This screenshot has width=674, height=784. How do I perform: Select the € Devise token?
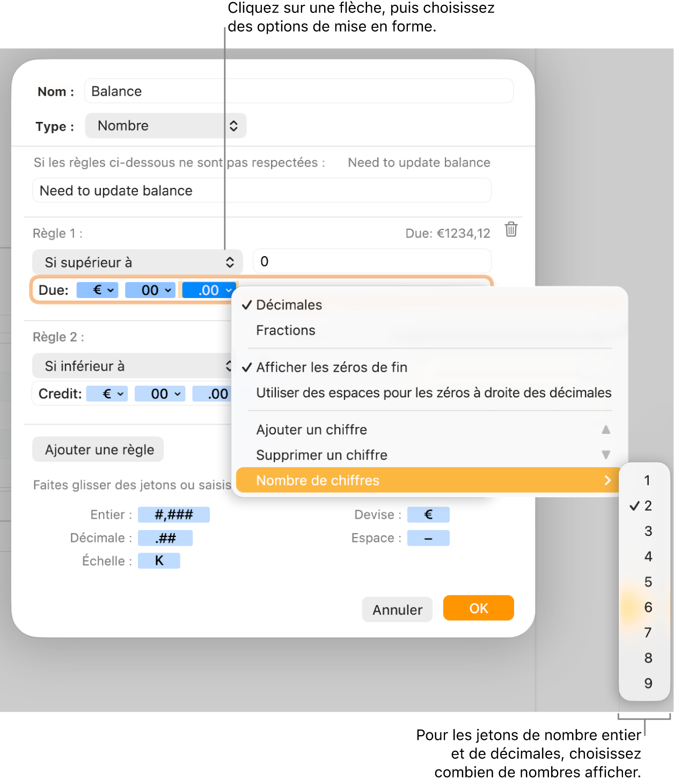tap(428, 514)
